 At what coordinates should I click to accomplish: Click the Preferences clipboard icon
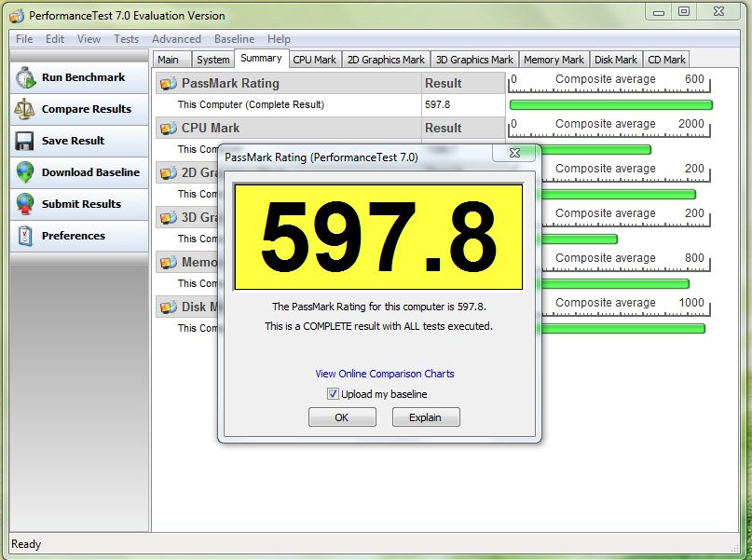24,236
